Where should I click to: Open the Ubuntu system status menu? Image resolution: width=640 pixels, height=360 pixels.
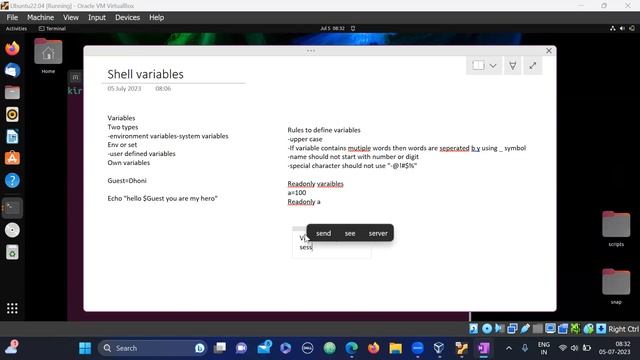622,29
